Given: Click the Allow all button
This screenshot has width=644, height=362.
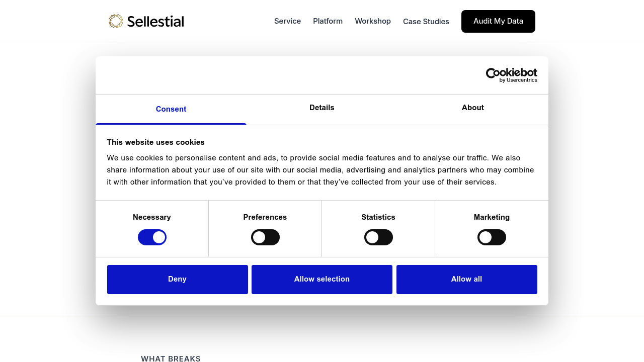Looking at the screenshot, I should click(x=466, y=279).
